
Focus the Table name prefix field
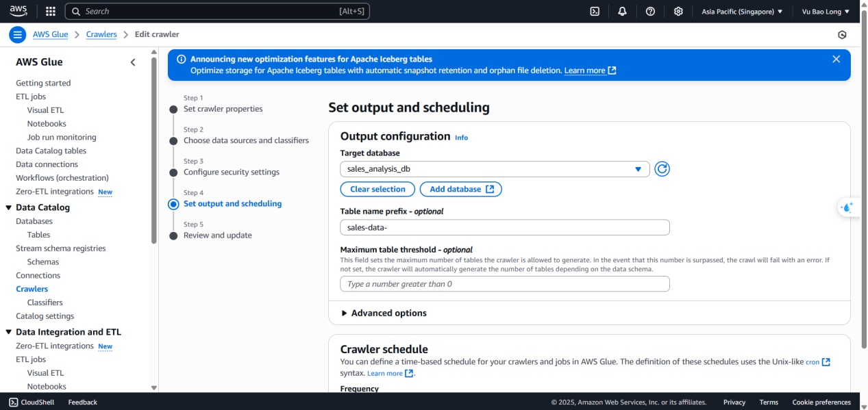point(505,227)
